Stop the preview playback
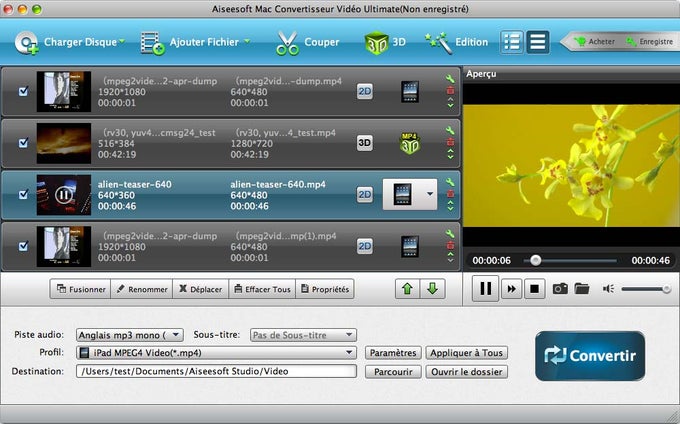This screenshot has height=424, width=680. tap(535, 289)
